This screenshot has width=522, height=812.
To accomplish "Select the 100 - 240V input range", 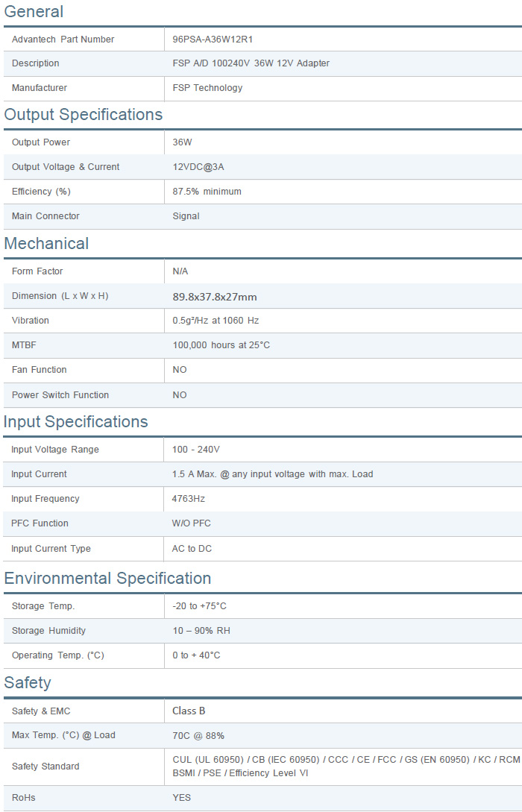I will [x=196, y=450].
